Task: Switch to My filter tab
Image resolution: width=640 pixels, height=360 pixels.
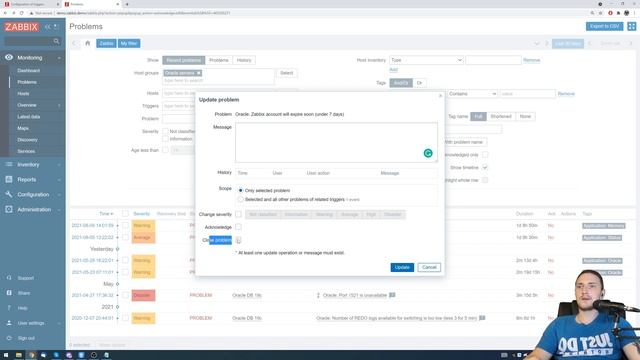Action: click(x=129, y=43)
